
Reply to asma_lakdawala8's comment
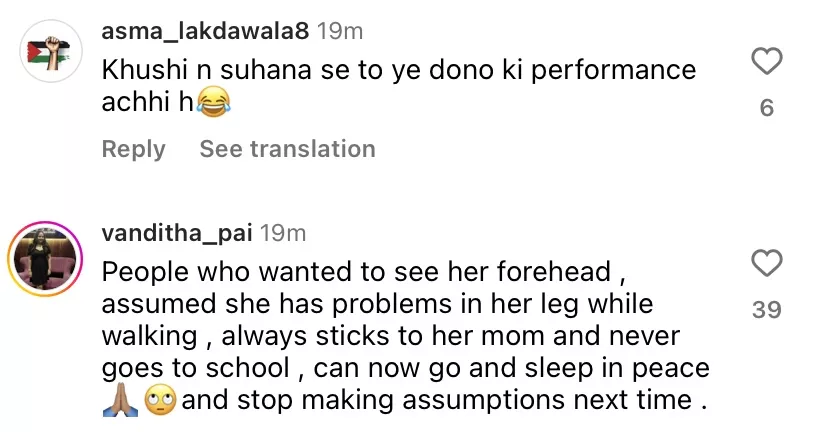133,149
